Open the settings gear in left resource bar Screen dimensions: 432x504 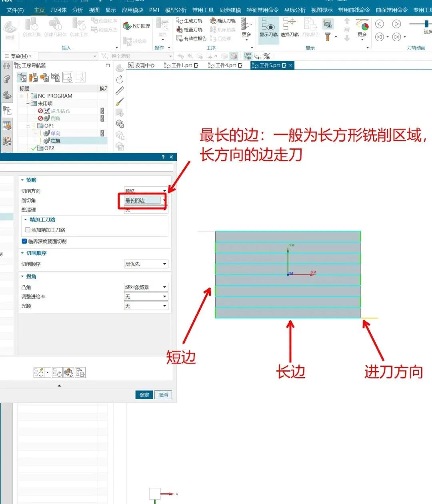coord(6,66)
